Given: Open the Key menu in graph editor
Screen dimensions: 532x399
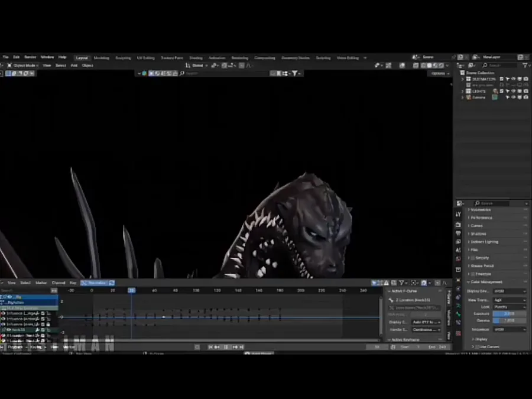Looking at the screenshot, I should 73,283.
